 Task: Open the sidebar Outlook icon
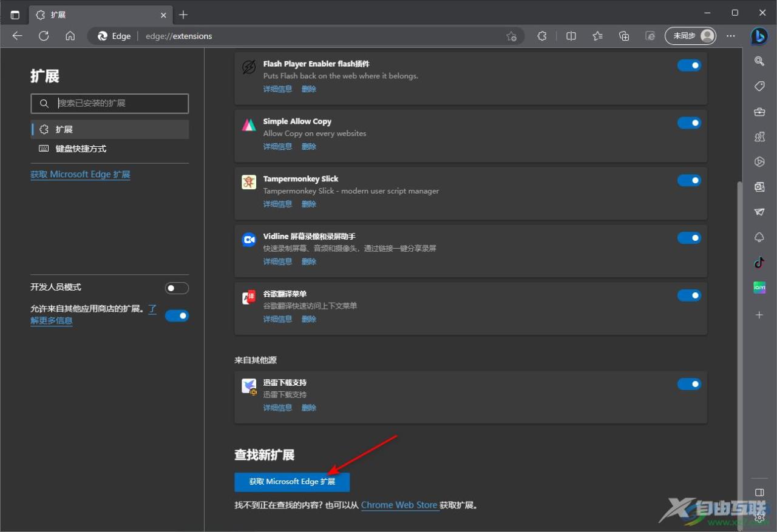point(759,187)
